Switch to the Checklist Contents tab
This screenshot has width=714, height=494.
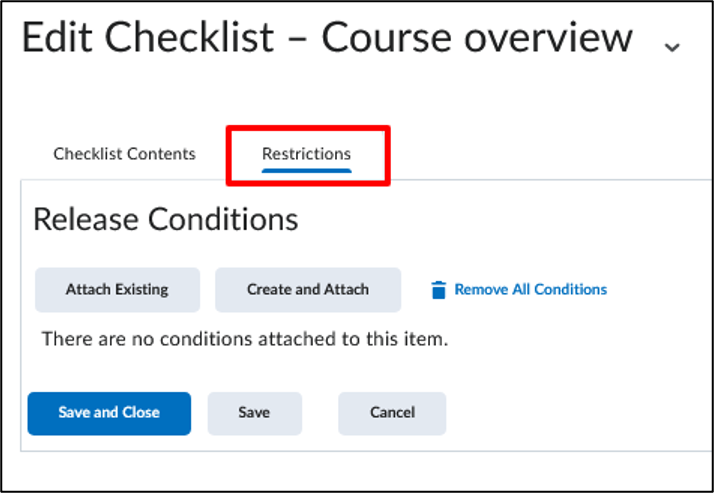[x=124, y=154]
